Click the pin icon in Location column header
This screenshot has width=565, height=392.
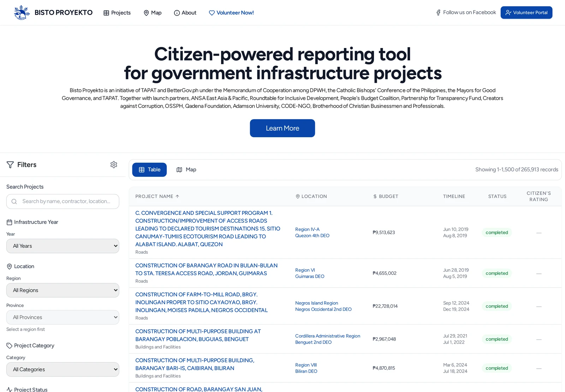(298, 197)
